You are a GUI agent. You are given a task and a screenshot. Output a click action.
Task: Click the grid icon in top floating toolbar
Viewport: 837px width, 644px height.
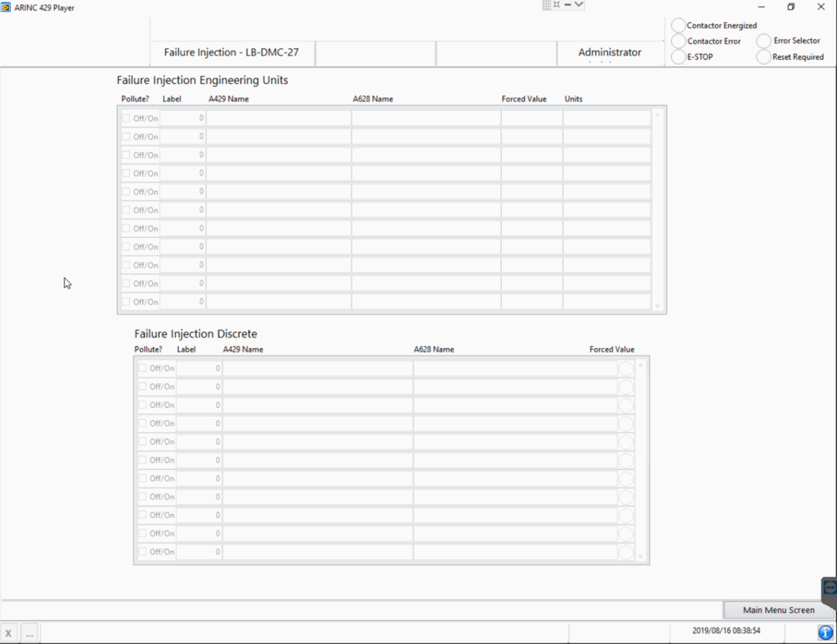click(x=547, y=5)
